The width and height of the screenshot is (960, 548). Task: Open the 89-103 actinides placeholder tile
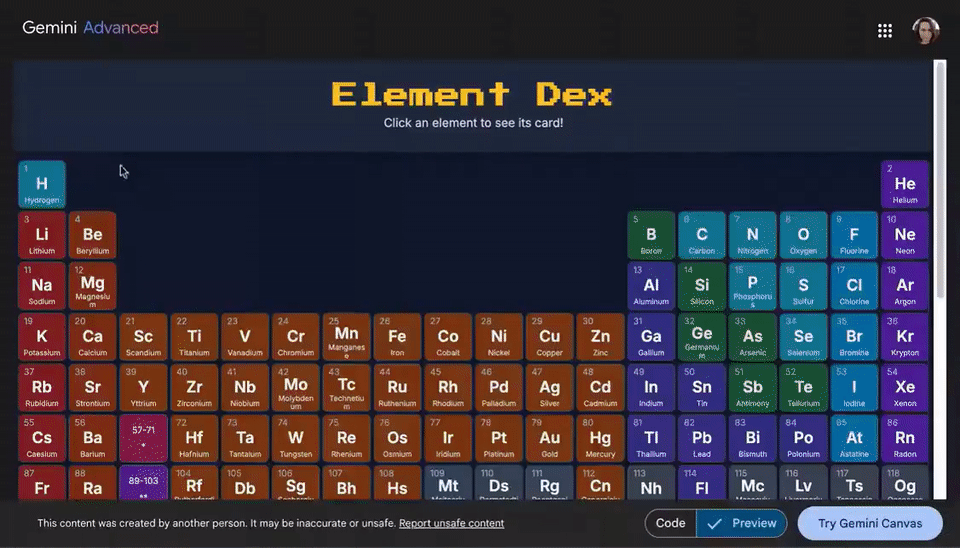pyautogui.click(x=143, y=484)
